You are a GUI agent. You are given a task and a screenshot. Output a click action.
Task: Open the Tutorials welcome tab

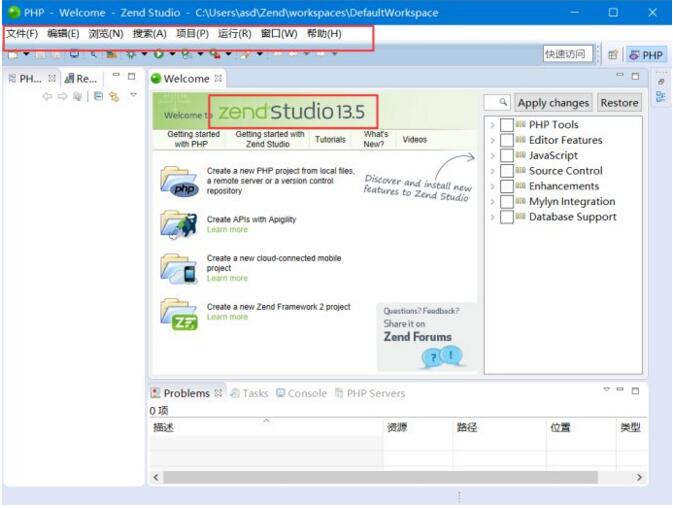click(330, 139)
